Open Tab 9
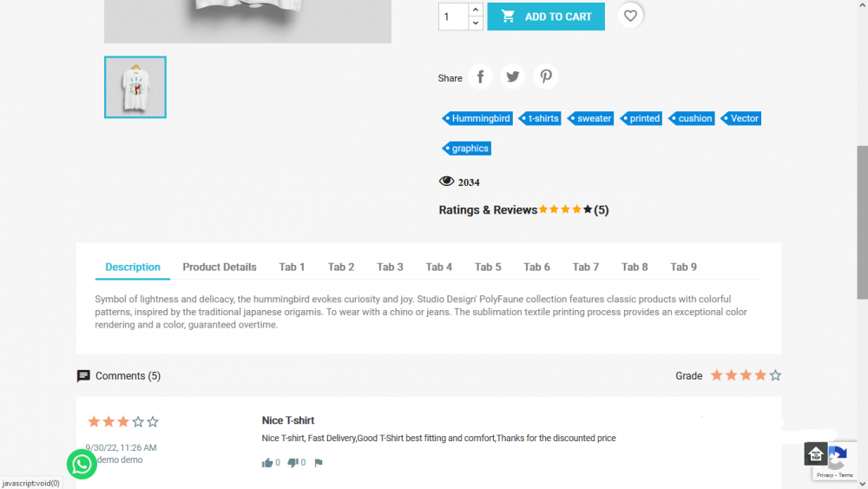868x489 pixels. click(684, 267)
